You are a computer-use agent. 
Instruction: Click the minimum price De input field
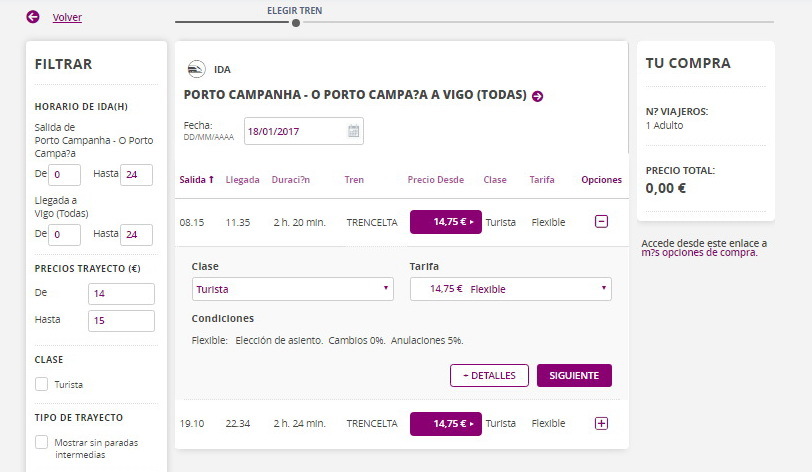pos(121,294)
